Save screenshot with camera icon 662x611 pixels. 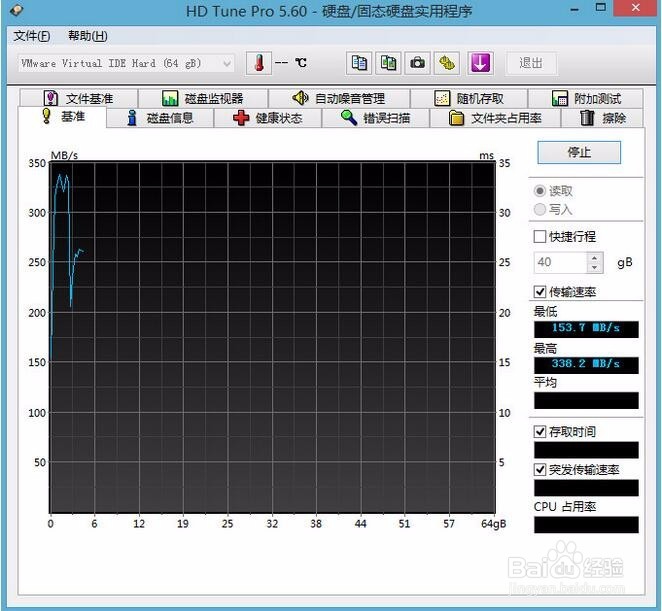pos(417,63)
